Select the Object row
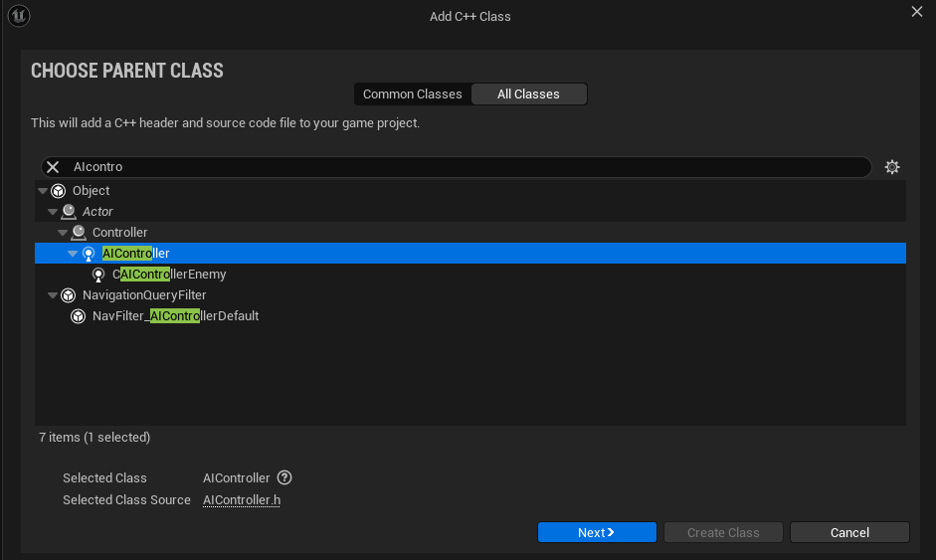936x560 pixels. [x=470, y=191]
